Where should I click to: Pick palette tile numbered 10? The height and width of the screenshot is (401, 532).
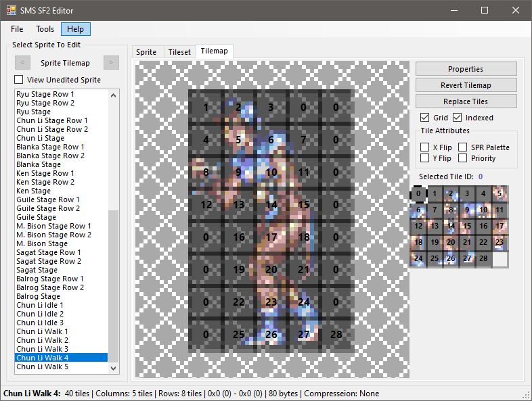coord(483,210)
